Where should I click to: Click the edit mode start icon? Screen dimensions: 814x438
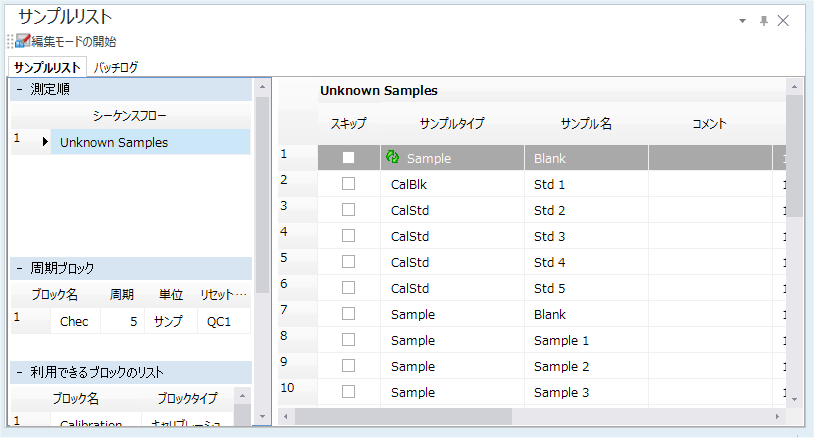click(x=23, y=40)
